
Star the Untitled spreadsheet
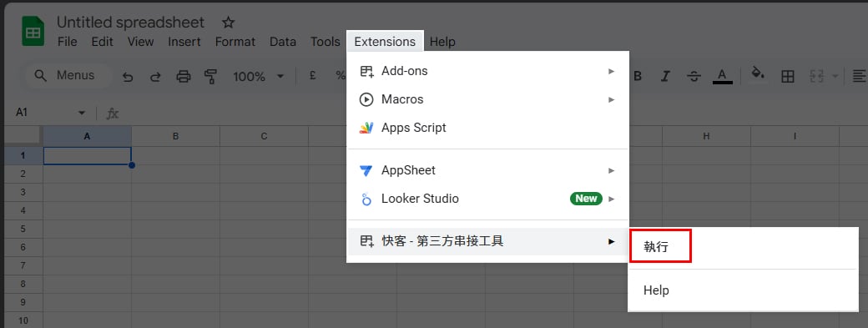pyautogui.click(x=228, y=23)
